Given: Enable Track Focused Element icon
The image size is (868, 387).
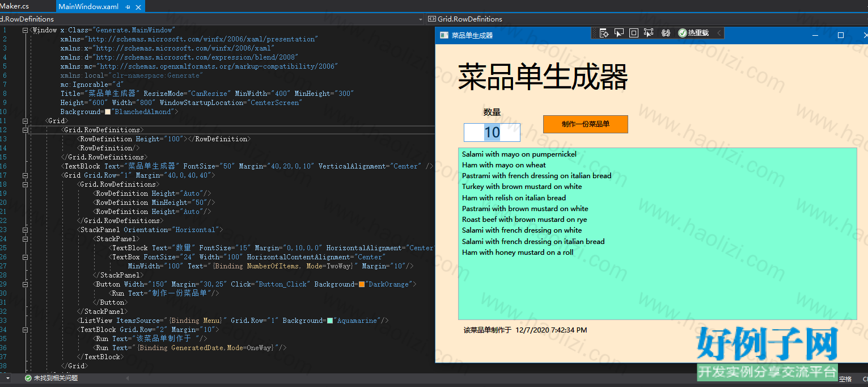Looking at the screenshot, I should tap(649, 33).
